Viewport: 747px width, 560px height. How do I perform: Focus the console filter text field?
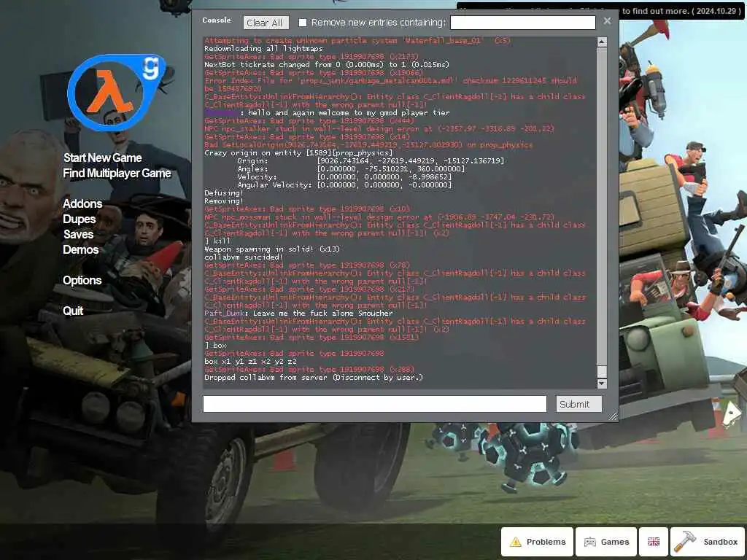522,23
